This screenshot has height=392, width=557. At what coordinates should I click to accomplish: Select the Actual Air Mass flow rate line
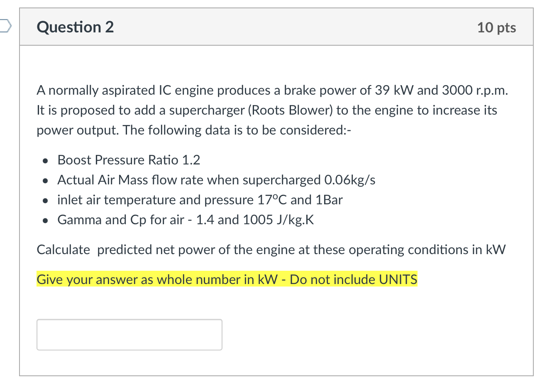click(x=216, y=180)
